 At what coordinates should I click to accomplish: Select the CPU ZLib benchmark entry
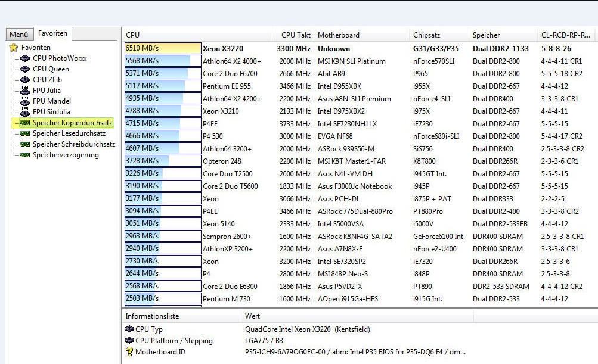(x=47, y=80)
